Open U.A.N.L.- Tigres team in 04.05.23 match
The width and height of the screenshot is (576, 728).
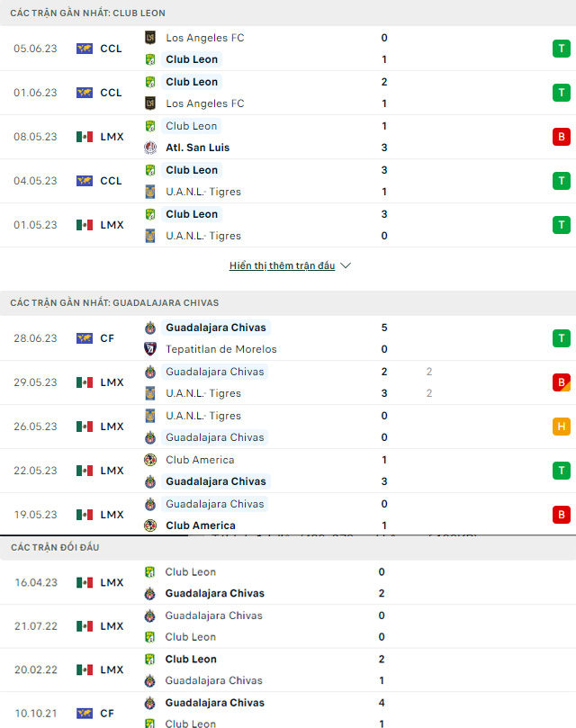coord(203,192)
